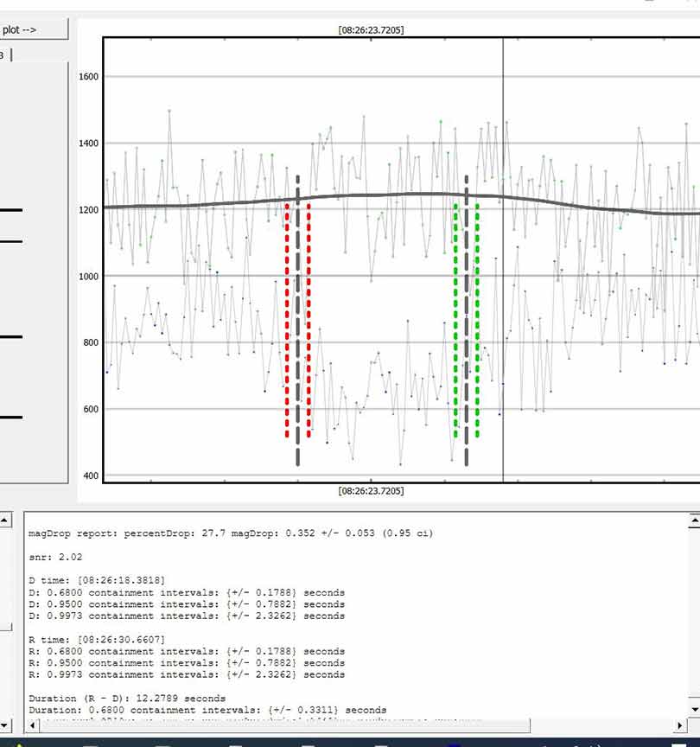Click the "R: 0.9500 containment intervals" line
The image size is (700, 747).
coord(187,663)
